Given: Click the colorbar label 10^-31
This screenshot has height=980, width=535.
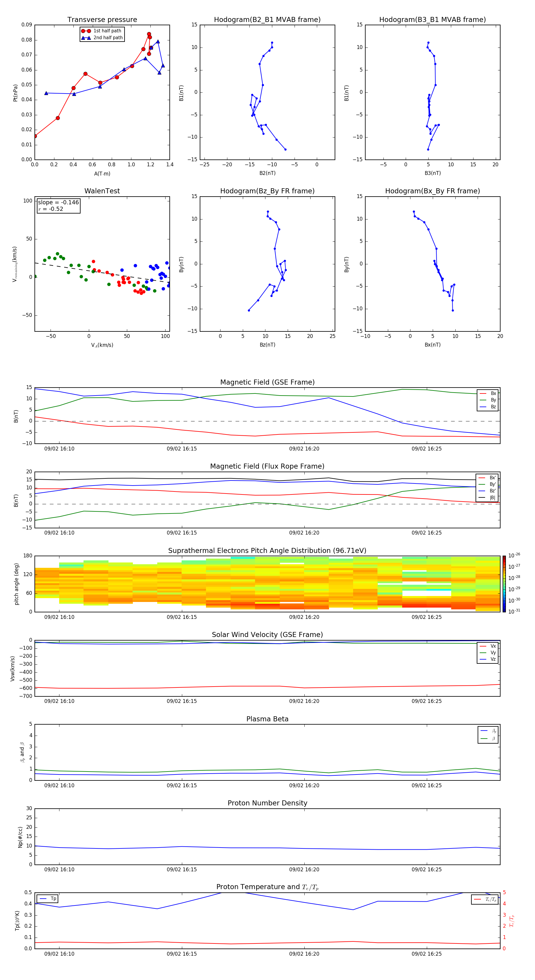Looking at the screenshot, I should tap(514, 611).
